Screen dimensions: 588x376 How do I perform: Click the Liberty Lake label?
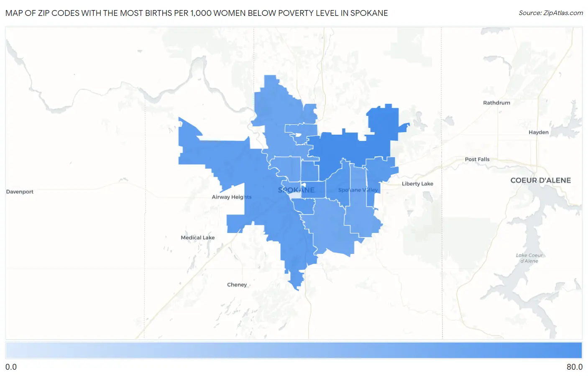coord(417,184)
